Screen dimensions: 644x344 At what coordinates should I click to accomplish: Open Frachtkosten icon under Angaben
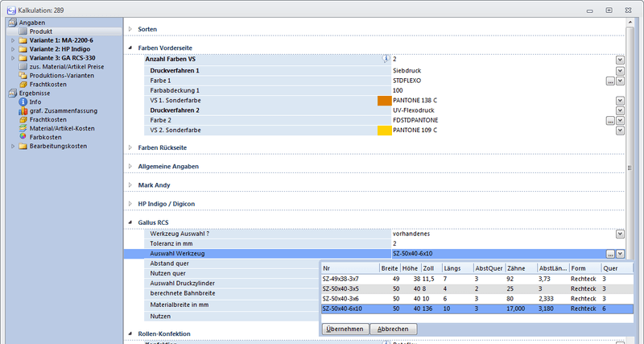click(23, 85)
